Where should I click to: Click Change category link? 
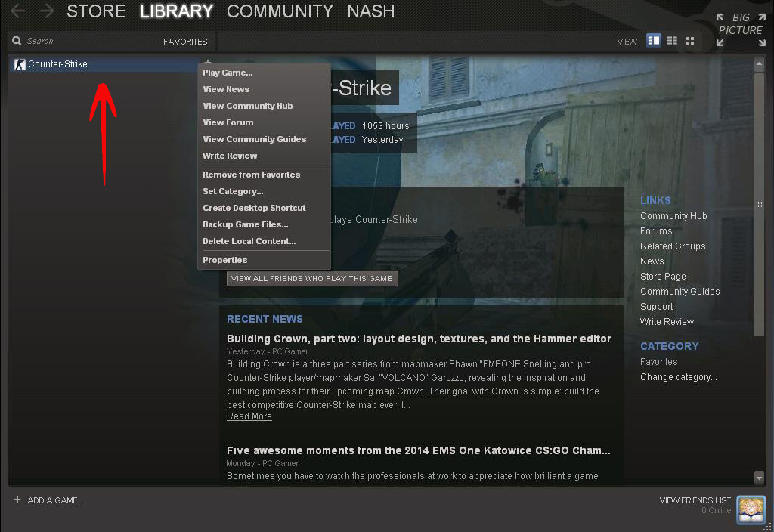[679, 377]
